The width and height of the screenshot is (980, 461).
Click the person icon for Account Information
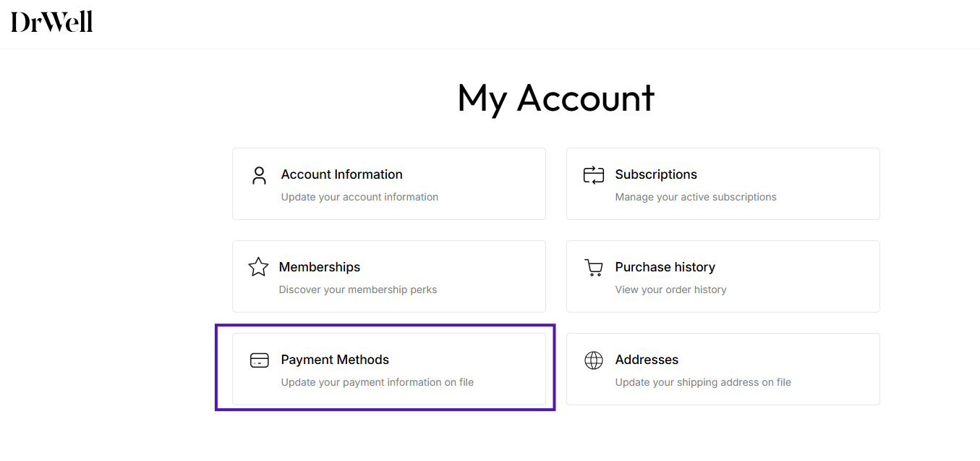click(x=259, y=175)
